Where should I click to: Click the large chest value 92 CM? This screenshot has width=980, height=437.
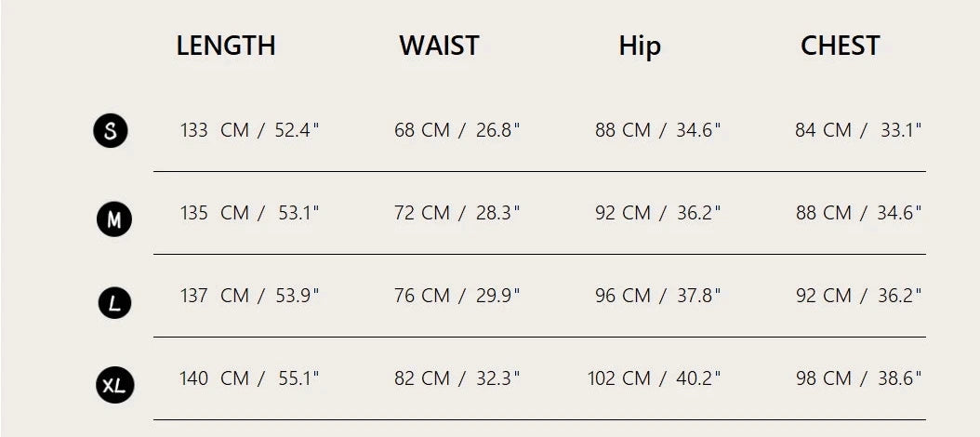point(823,296)
